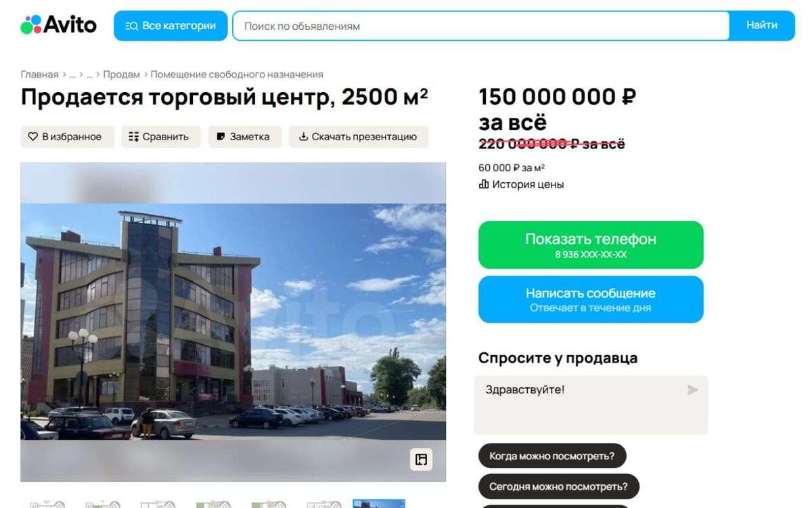This screenshot has width=812, height=508.
Task: Focus the Поиск по объявлениям field
Action: tap(481, 26)
